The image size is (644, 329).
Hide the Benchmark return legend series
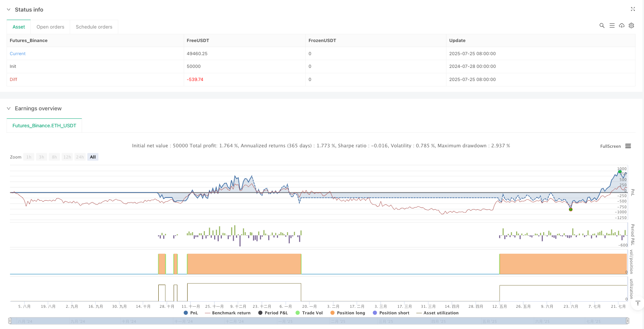click(228, 313)
